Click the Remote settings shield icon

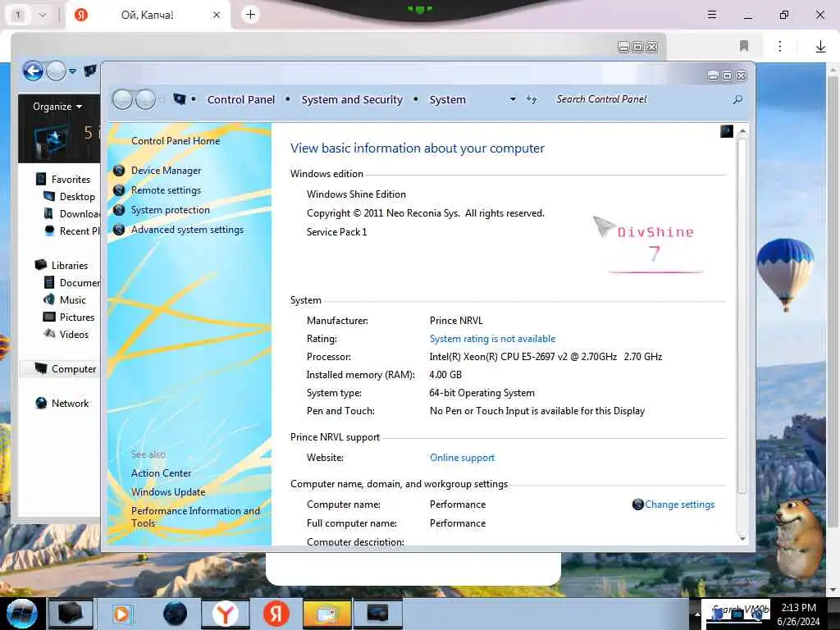tap(119, 190)
